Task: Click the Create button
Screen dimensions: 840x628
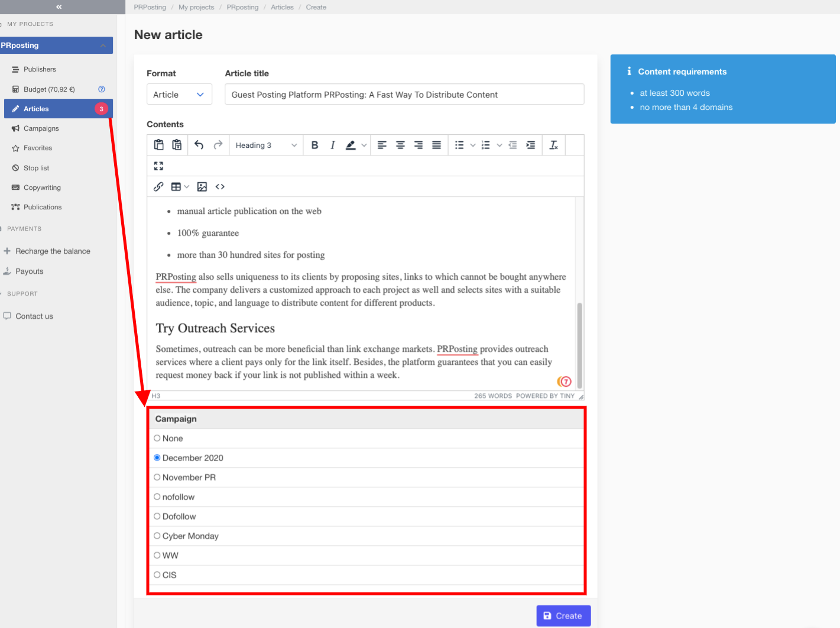Action: click(x=563, y=616)
